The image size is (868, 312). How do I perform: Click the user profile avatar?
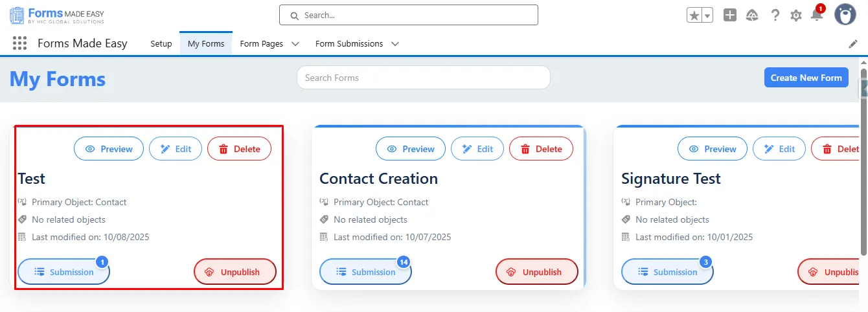845,15
